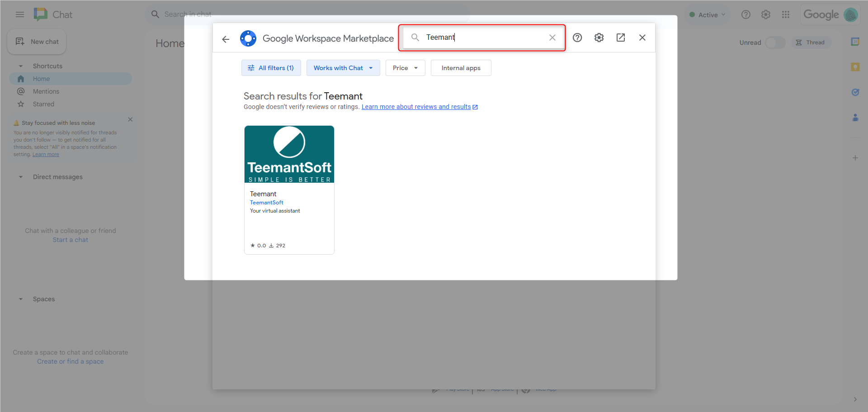Open Chat settings gear in header
Screen dimensions: 868x412
(766, 14)
